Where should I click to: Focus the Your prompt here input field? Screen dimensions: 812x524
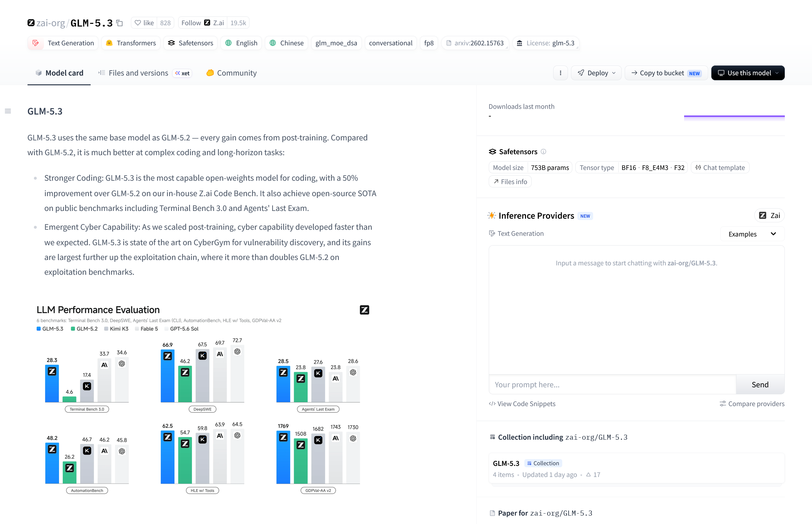612,385
